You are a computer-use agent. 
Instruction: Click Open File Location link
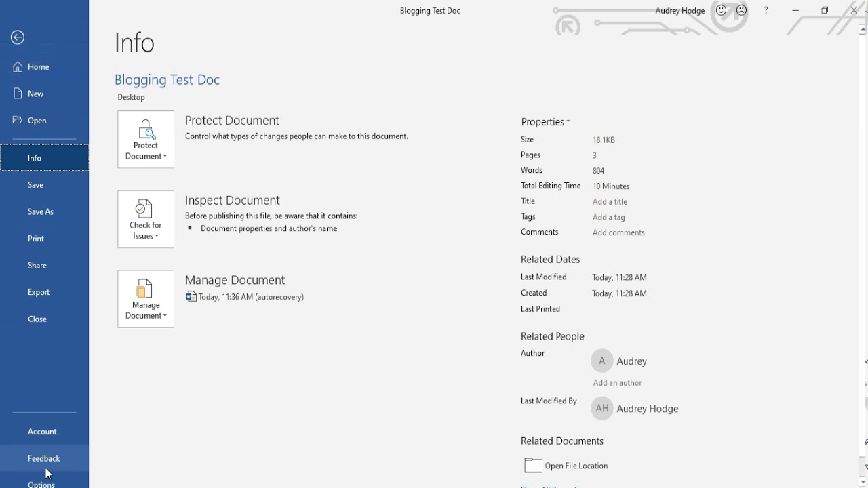[x=576, y=466]
